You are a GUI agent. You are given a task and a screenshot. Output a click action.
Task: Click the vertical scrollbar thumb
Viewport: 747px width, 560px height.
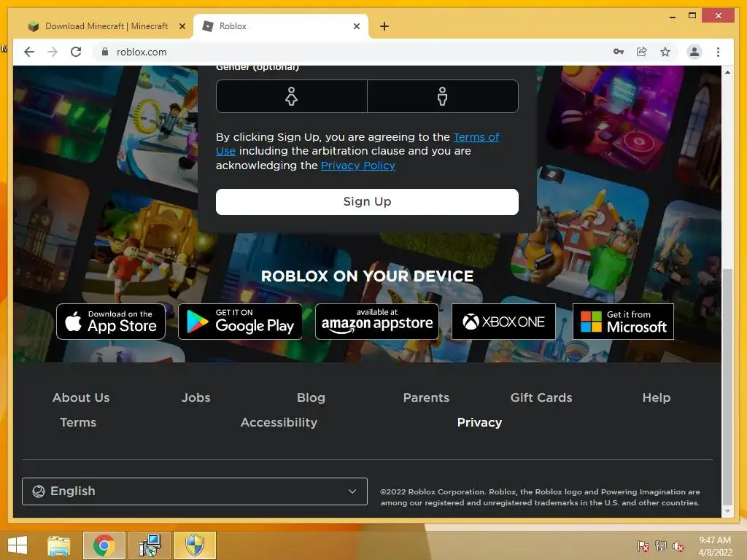click(727, 387)
